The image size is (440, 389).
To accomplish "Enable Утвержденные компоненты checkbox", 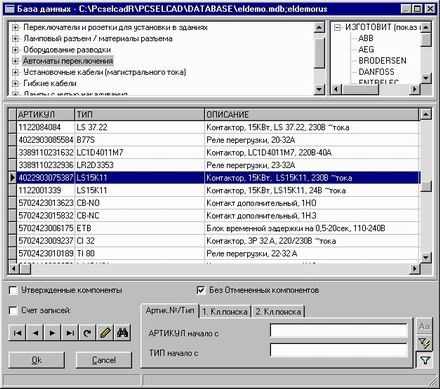I will point(13,290).
